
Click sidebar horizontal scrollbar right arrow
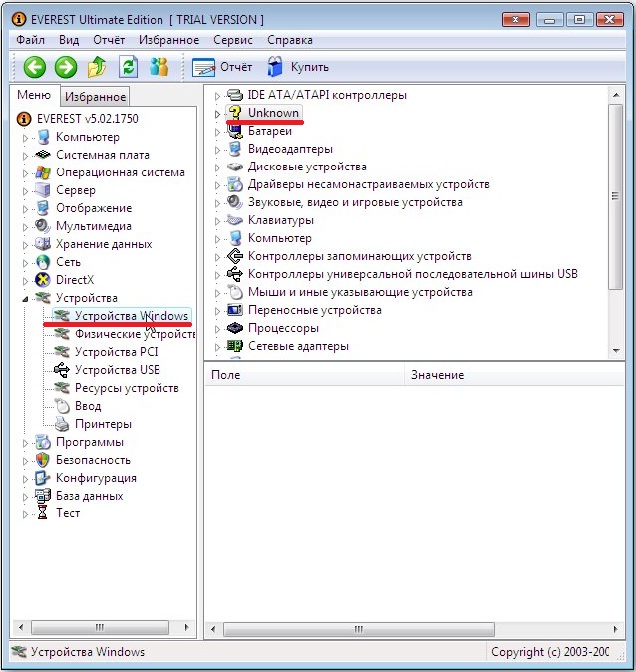186,628
